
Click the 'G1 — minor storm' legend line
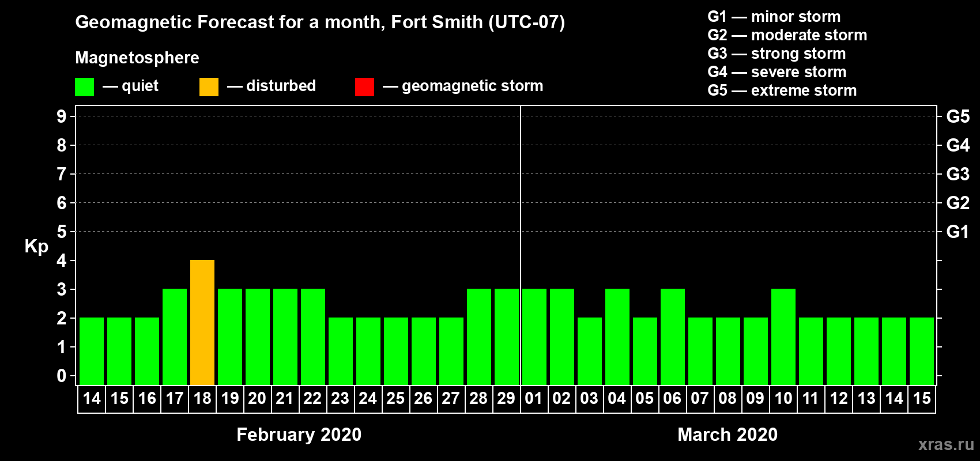pyautogui.click(x=774, y=17)
